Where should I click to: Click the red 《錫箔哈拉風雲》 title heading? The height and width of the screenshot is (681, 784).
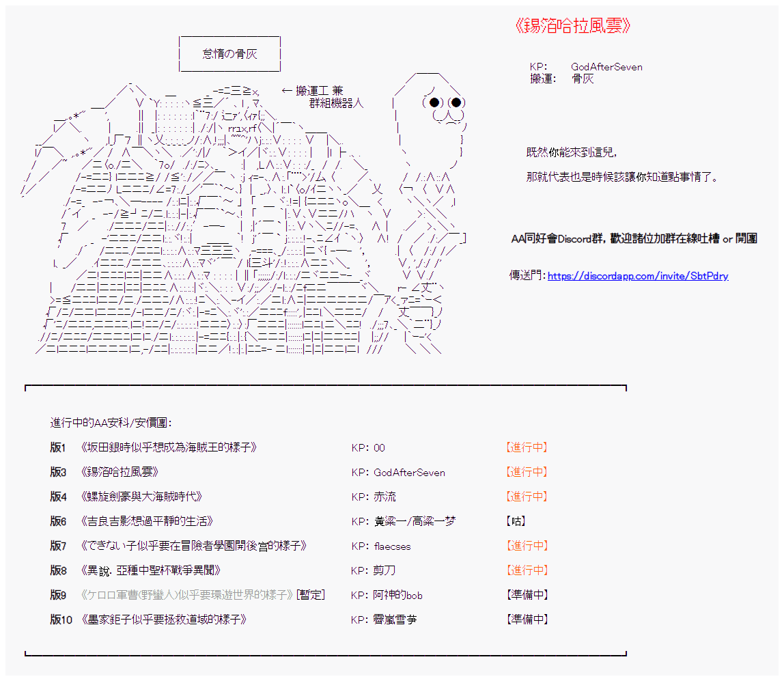click(x=572, y=26)
